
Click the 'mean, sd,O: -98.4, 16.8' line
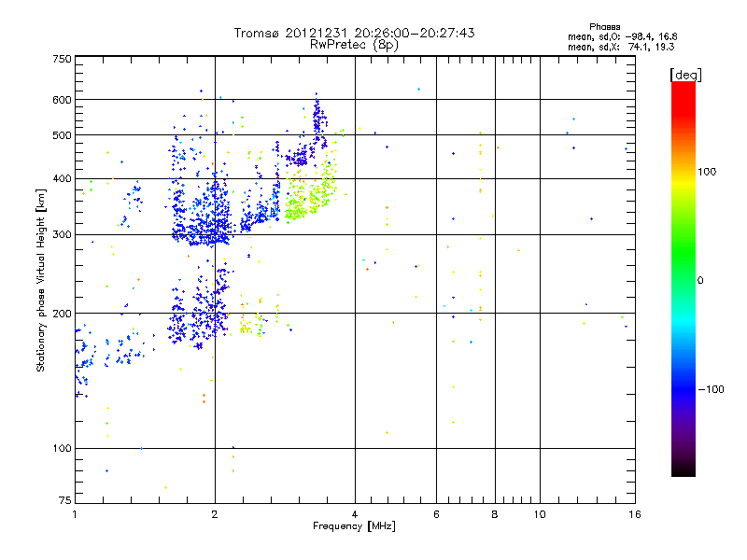click(623, 36)
